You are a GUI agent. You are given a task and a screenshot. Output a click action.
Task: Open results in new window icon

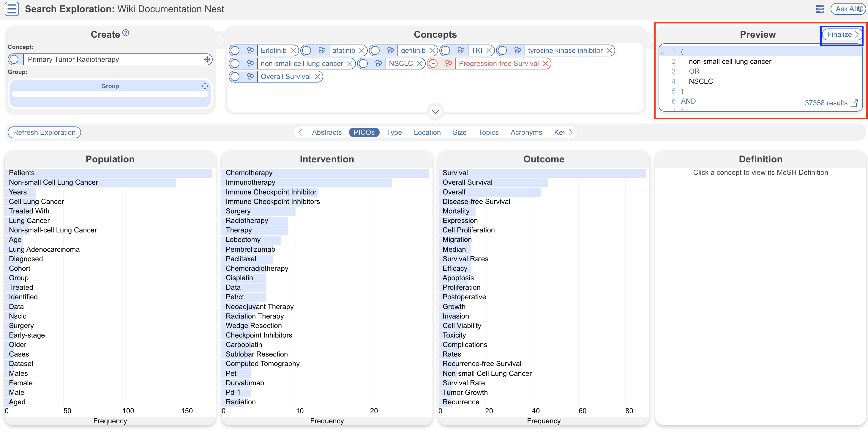854,103
